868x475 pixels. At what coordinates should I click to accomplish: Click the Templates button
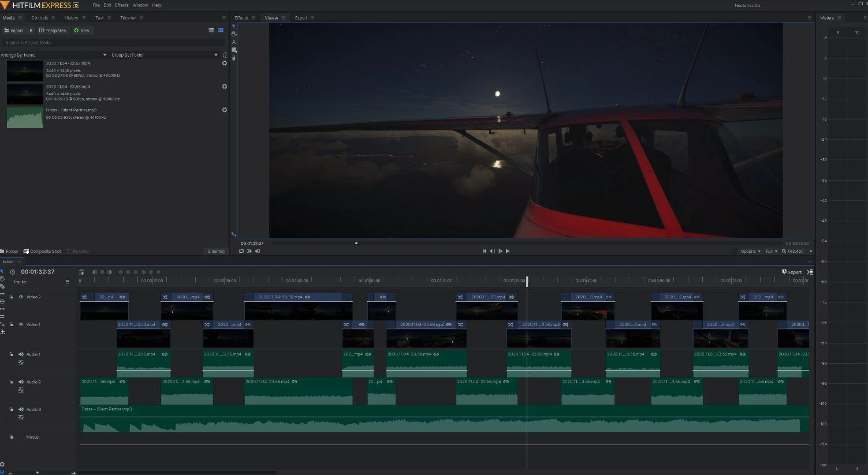53,31
